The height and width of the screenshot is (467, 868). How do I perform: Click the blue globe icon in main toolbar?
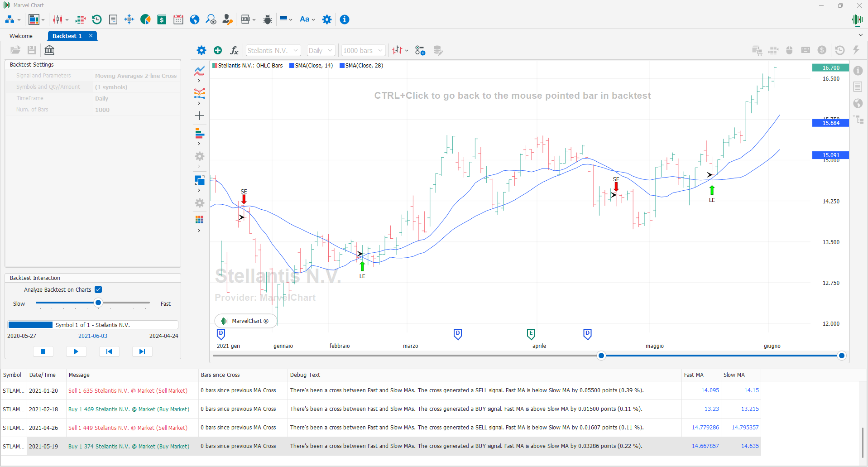pyautogui.click(x=195, y=19)
